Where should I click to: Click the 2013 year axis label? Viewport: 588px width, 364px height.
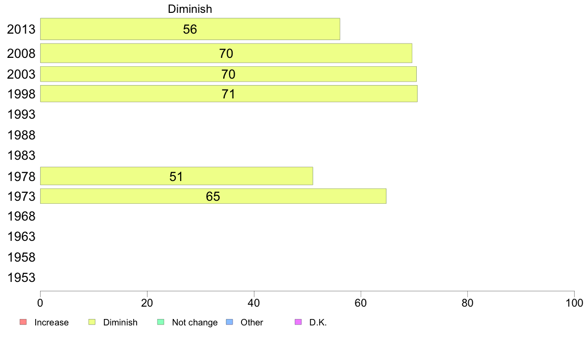(x=21, y=29)
